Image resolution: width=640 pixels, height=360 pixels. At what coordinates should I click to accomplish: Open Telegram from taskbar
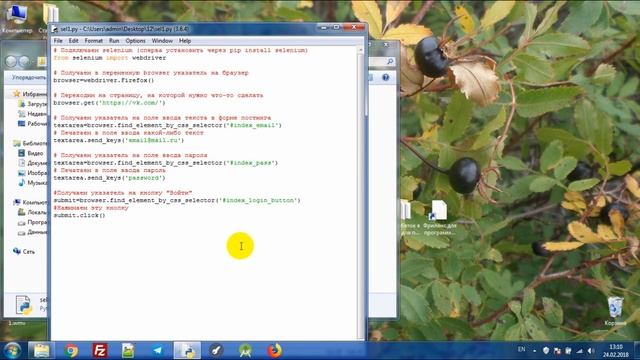157,351
